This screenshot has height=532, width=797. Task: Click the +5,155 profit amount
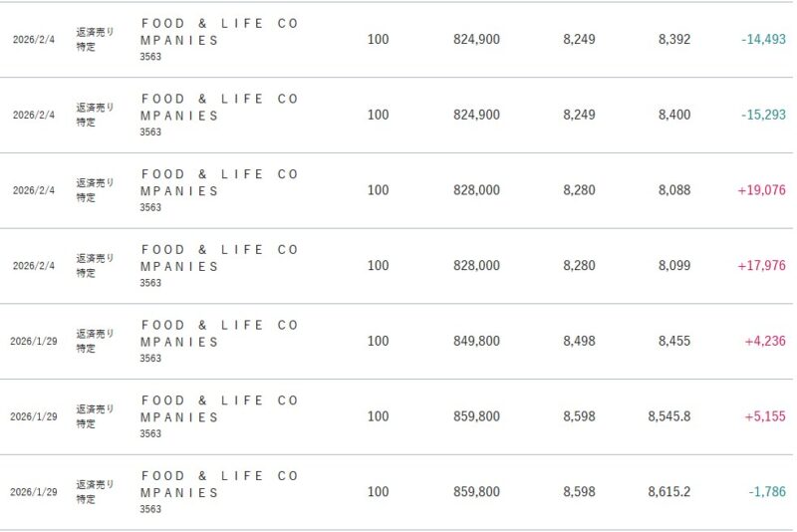765,416
